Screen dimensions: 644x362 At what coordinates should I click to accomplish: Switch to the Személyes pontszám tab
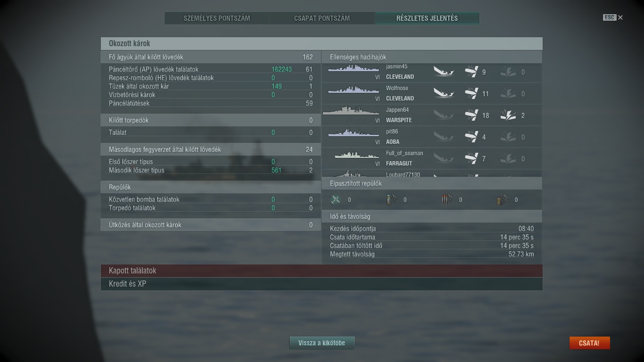(217, 18)
